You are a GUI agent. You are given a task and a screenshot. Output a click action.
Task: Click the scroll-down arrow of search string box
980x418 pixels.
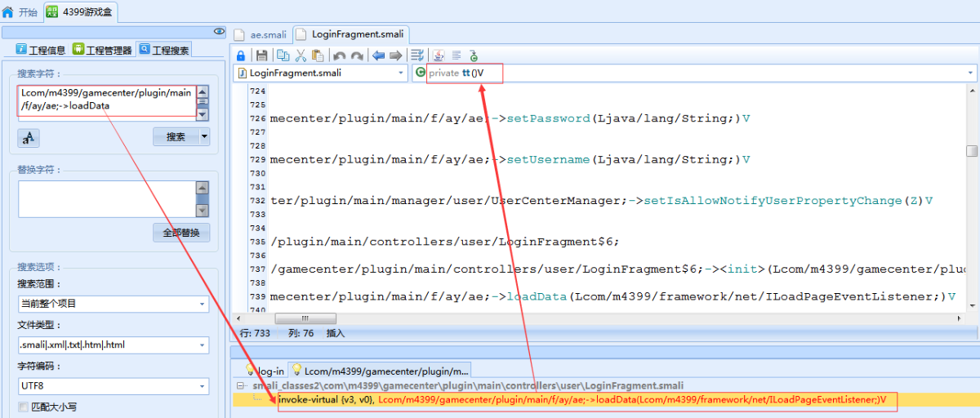[x=203, y=113]
